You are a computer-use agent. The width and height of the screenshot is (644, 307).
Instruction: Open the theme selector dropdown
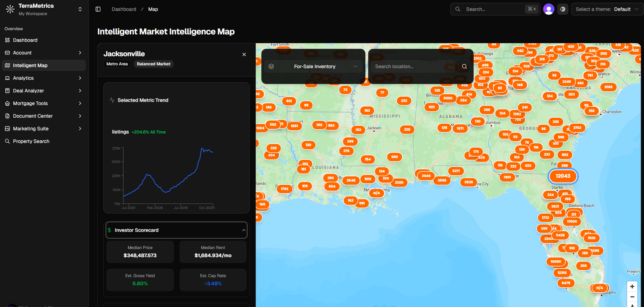607,9
